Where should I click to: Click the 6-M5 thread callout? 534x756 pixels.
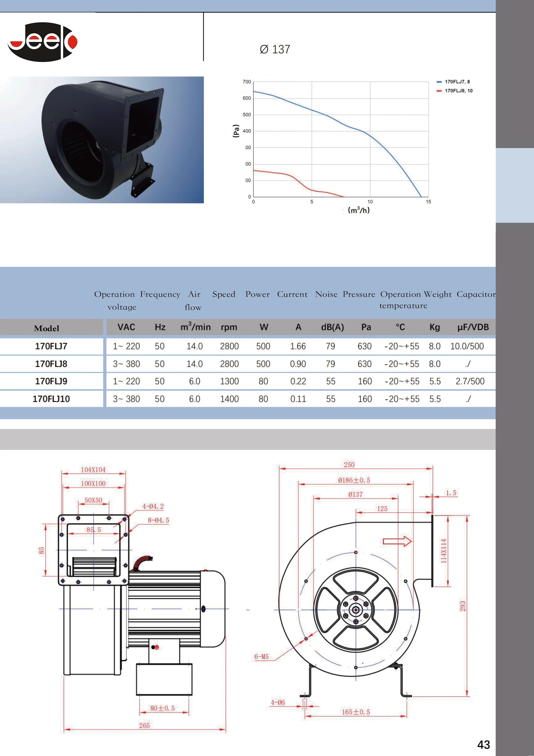point(262,657)
